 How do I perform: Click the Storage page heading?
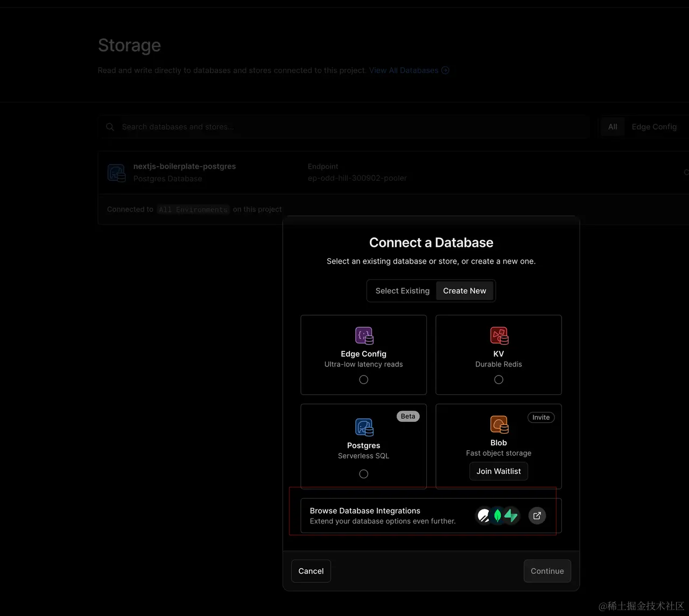pos(129,45)
